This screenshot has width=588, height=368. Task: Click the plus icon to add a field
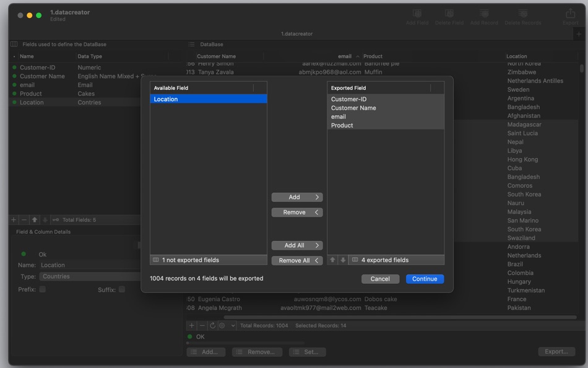click(x=14, y=220)
